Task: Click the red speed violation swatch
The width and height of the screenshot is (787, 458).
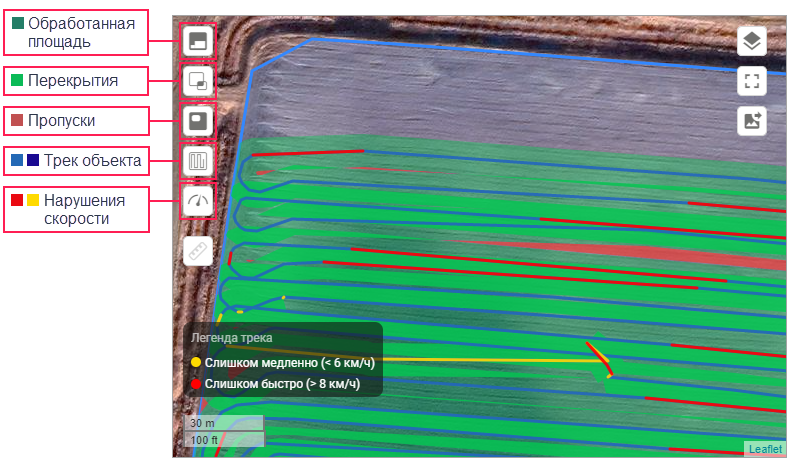Action: pos(17,200)
